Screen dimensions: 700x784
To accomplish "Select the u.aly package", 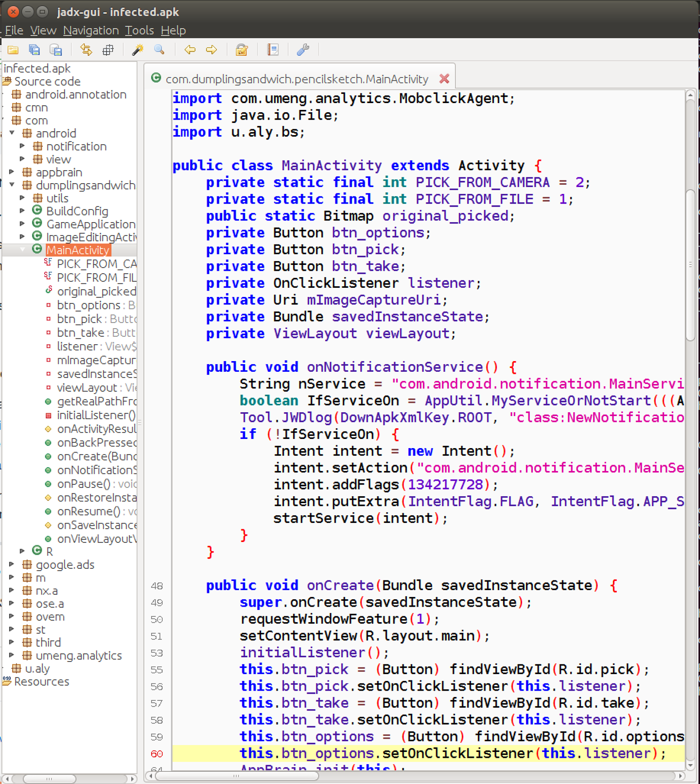I will coord(37,668).
